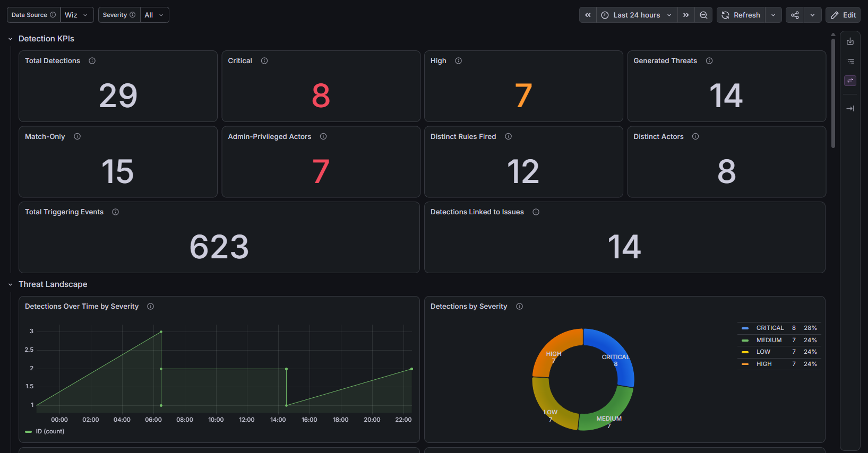The height and width of the screenshot is (453, 868).
Task: Open the outline list icon in sidebar
Action: click(x=850, y=61)
